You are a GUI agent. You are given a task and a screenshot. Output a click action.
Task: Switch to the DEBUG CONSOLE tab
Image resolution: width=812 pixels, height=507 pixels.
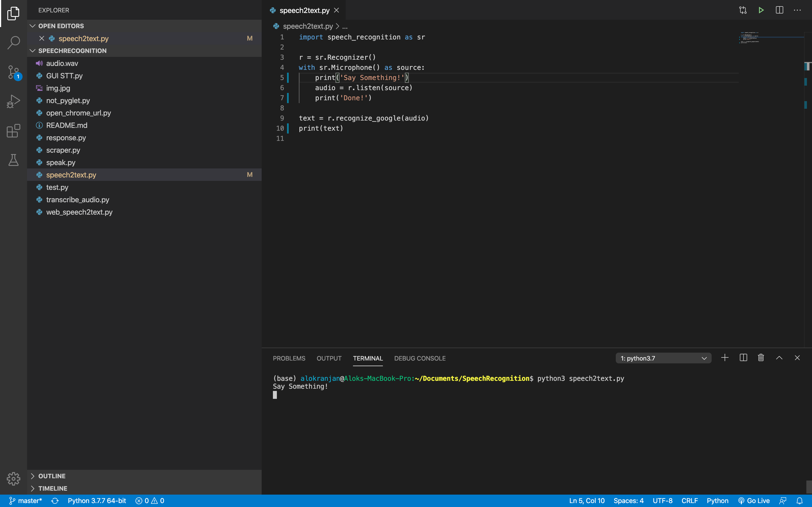tap(420, 358)
